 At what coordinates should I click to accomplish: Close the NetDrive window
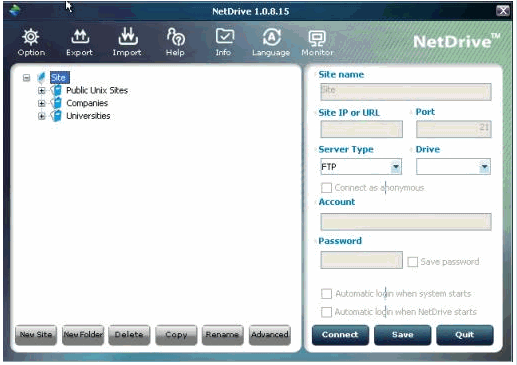tap(503, 11)
